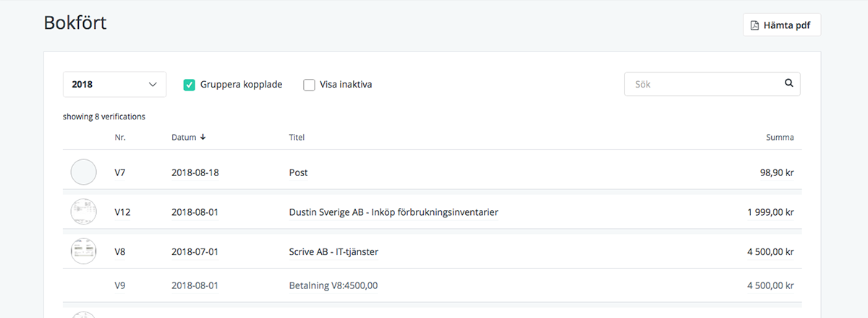Click the Datum sort arrow
The height and width of the screenshot is (318, 868).
[203, 137]
